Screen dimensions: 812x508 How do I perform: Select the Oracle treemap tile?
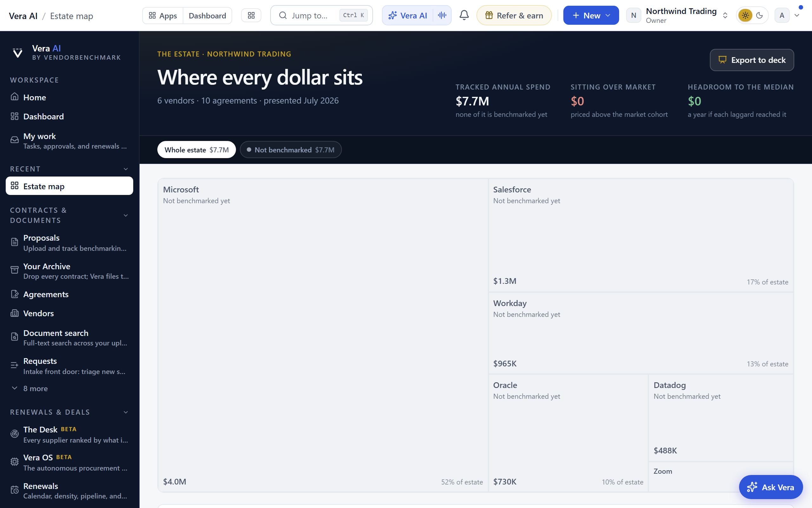point(568,433)
